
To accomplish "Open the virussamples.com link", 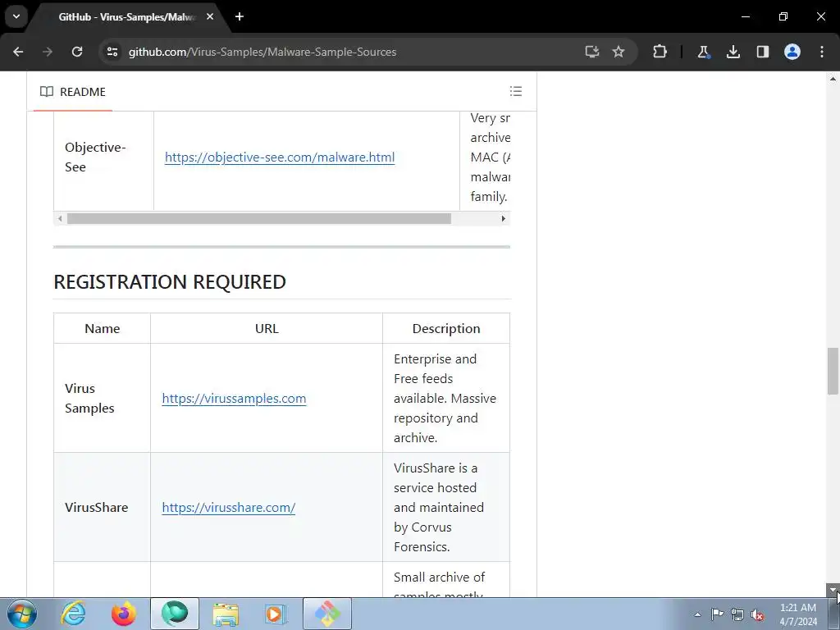I will pos(234,398).
